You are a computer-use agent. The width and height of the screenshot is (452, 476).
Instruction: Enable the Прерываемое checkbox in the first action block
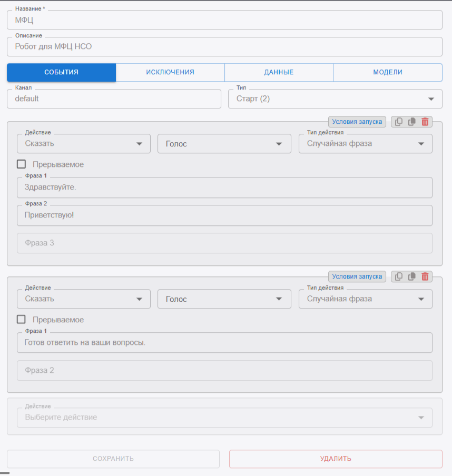pos(22,164)
